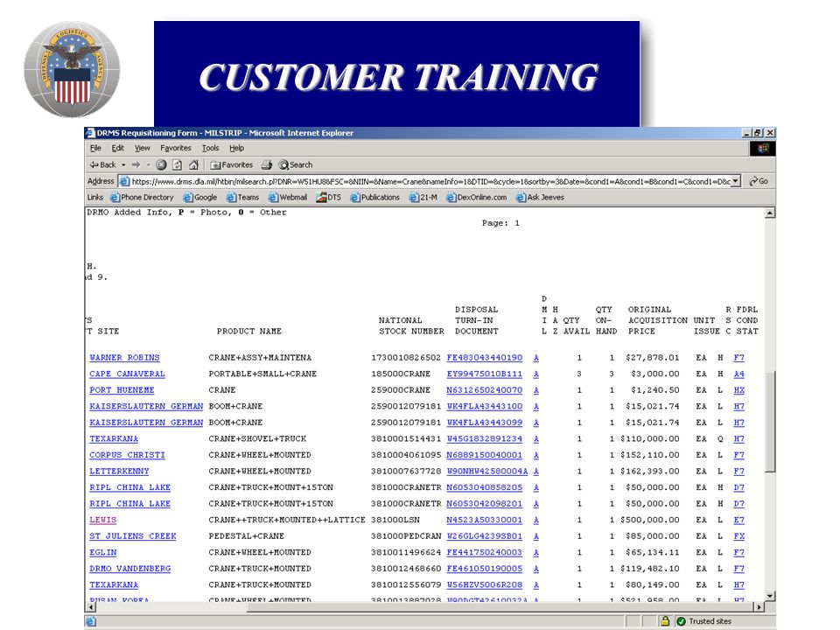Click the Go button beside address bar
The image size is (840, 630).
759,181
